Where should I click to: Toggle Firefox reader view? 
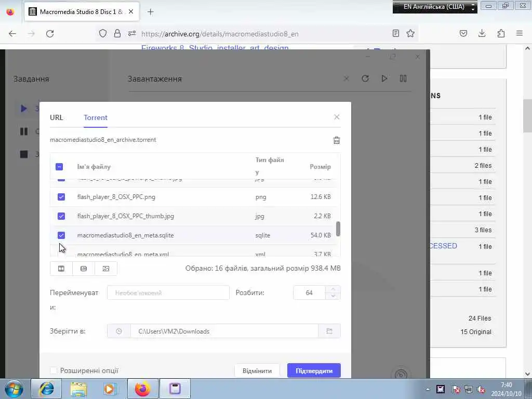pyautogui.click(x=395, y=33)
